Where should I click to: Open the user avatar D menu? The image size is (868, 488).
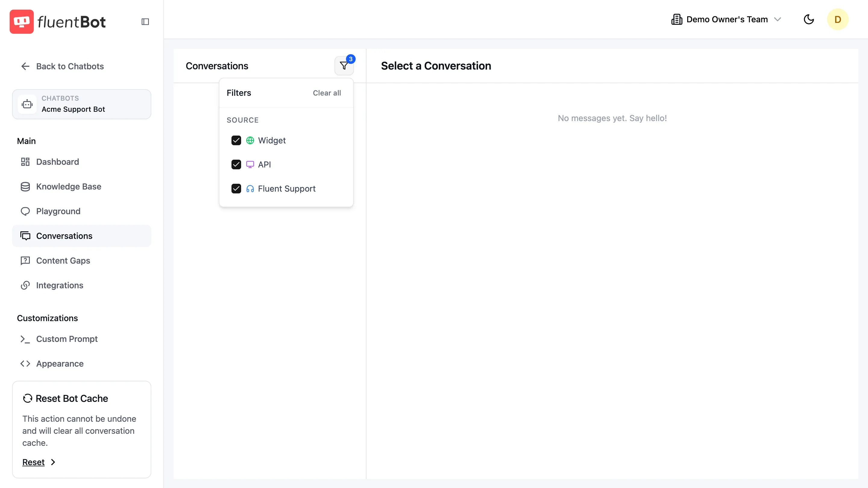pyautogui.click(x=838, y=19)
